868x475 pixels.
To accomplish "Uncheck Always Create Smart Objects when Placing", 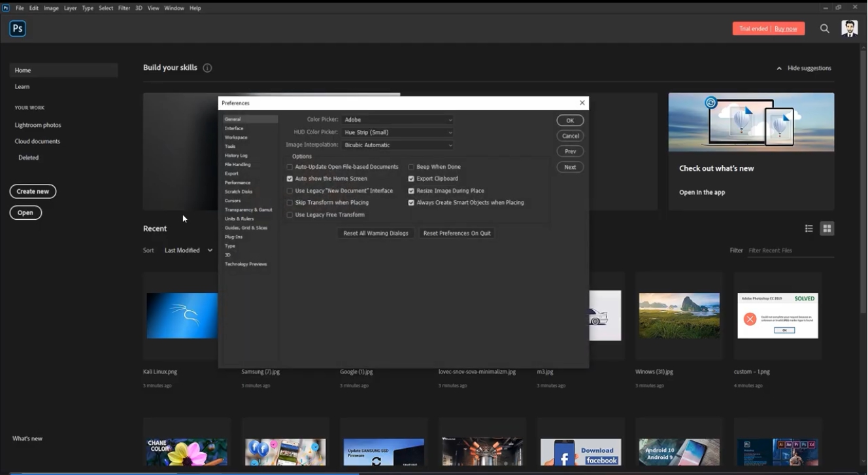I will (x=411, y=203).
